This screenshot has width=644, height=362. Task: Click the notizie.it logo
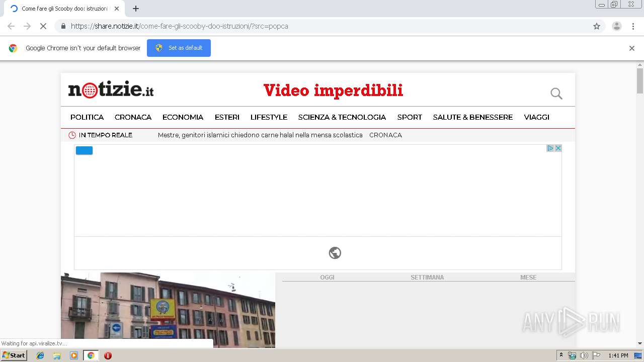click(x=111, y=90)
